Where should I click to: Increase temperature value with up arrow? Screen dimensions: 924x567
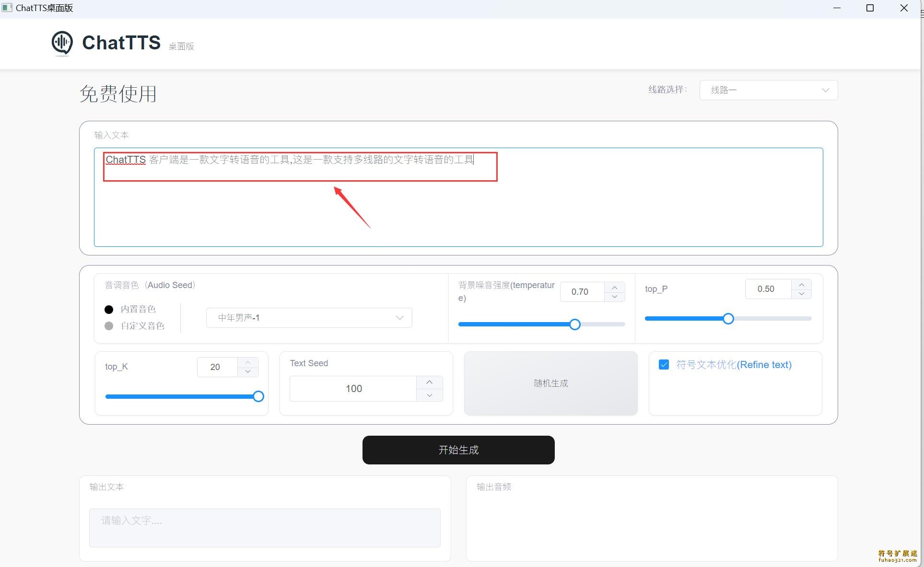pyautogui.click(x=615, y=287)
